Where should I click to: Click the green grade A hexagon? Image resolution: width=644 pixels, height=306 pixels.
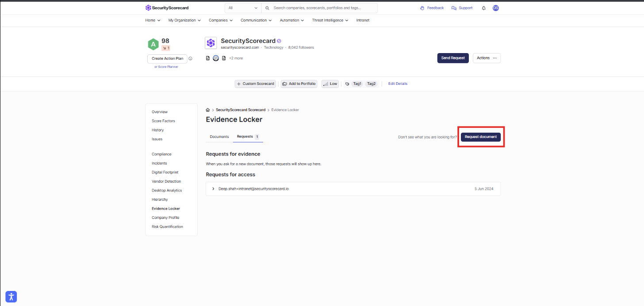coord(153,44)
